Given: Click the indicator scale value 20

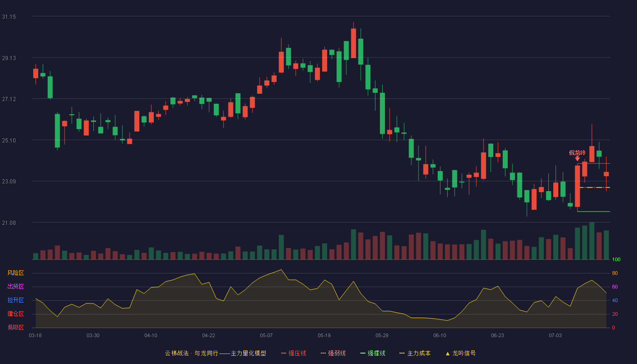Looking at the screenshot, I should pos(615,314).
